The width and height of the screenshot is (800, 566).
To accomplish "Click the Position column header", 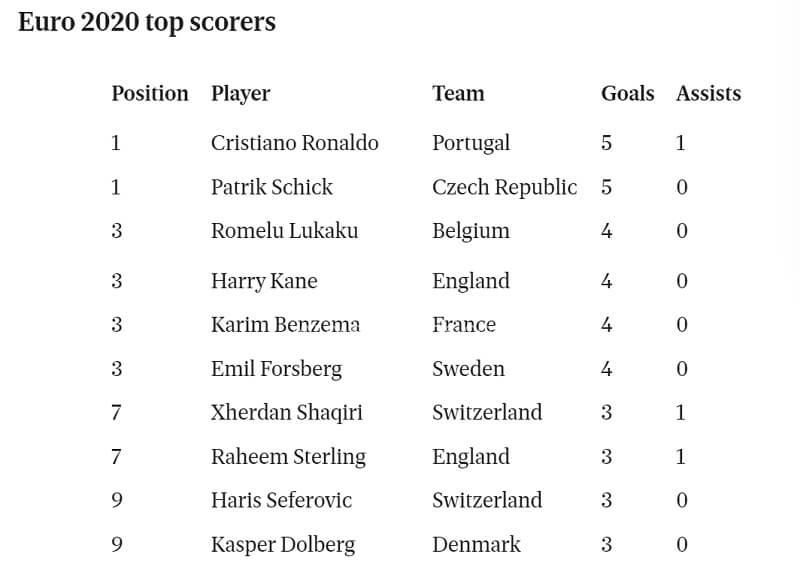I will point(150,93).
